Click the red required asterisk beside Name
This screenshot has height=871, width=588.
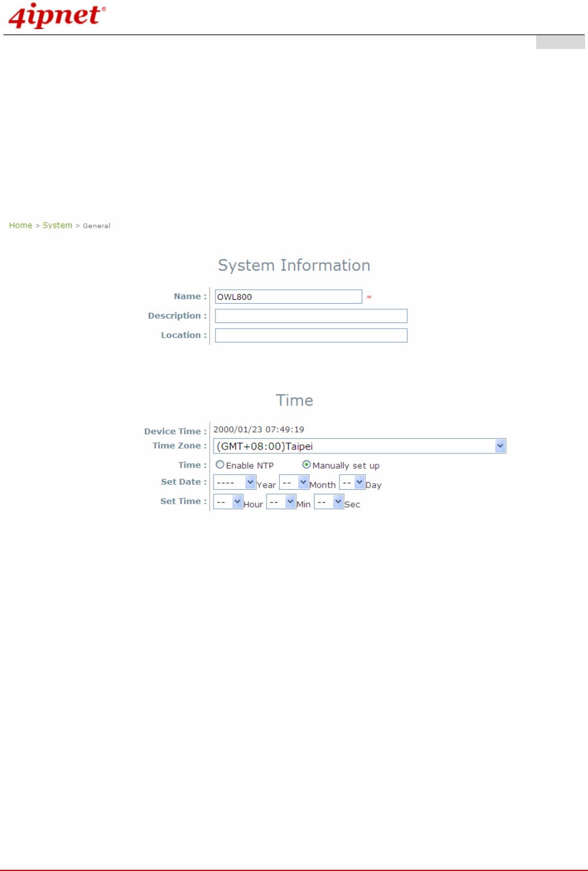pyautogui.click(x=369, y=297)
